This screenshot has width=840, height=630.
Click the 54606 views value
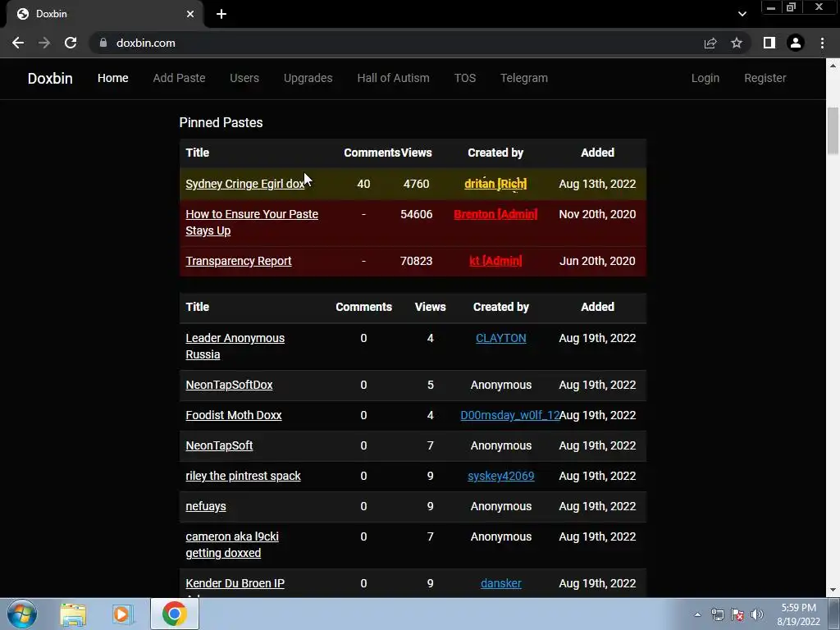coord(416,214)
